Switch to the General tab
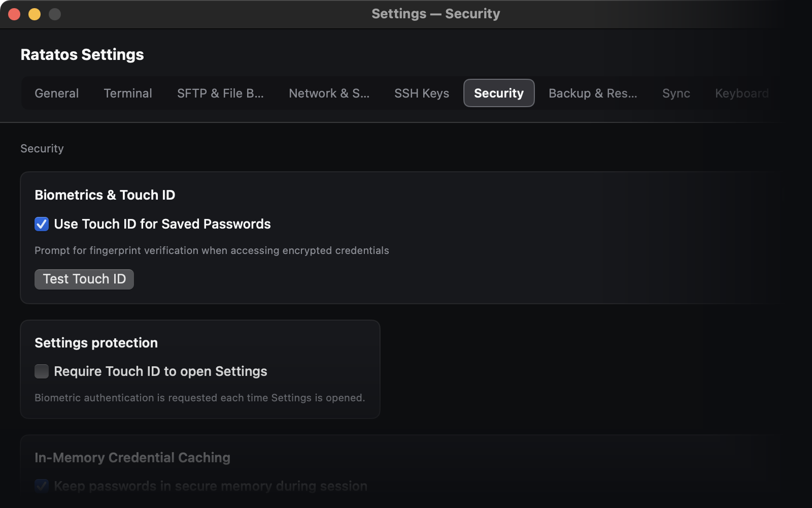The height and width of the screenshot is (508, 812). click(56, 93)
